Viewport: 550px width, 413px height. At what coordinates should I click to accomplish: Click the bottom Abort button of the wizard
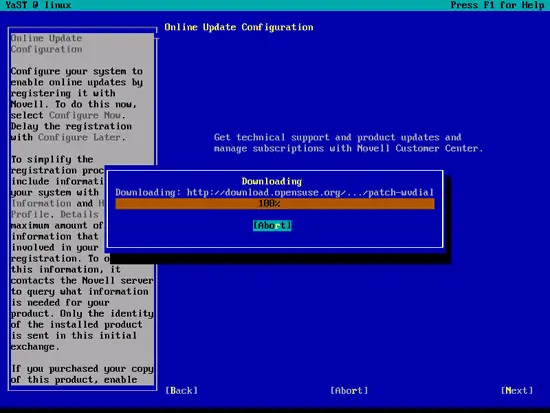pos(349,391)
